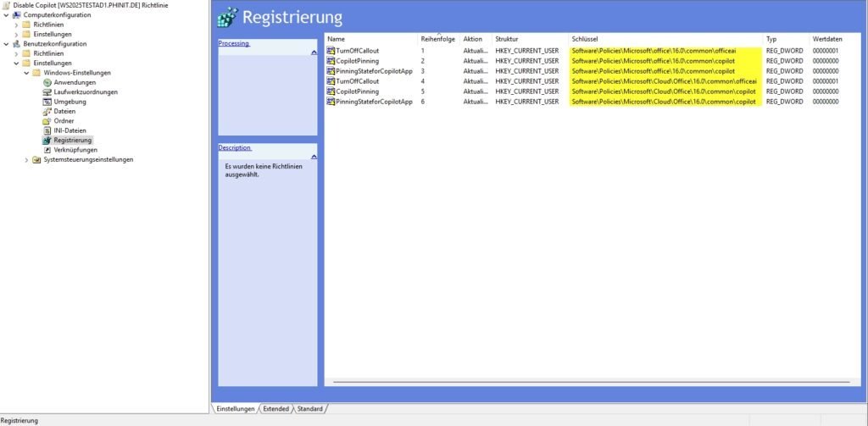Image resolution: width=868 pixels, height=426 pixels.
Task: Switch to the Standard tab
Action: 309,409
